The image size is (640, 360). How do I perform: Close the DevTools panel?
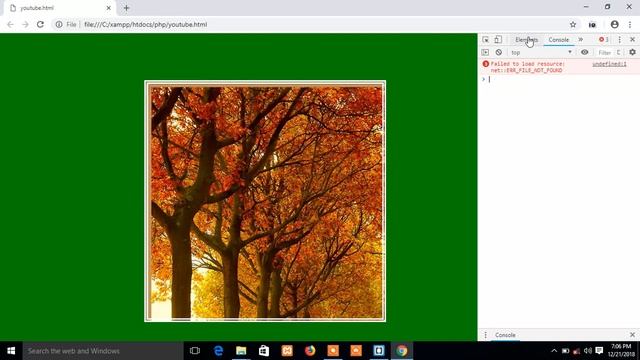coord(632,40)
